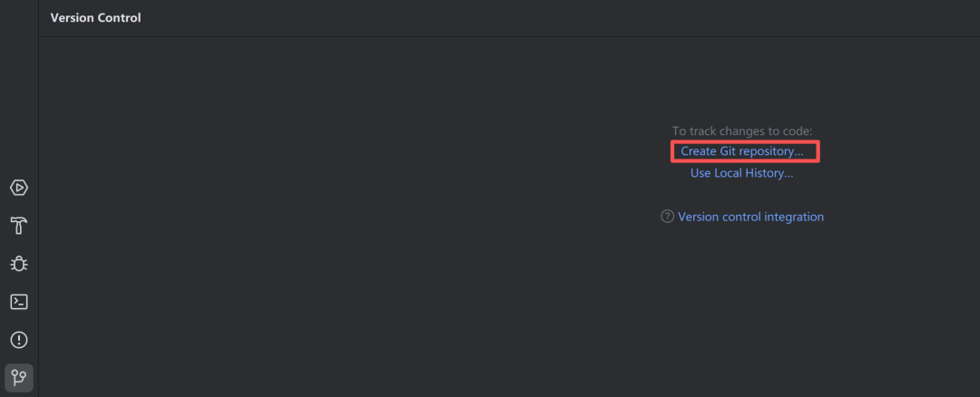Screen dimensions: 980x397
Task: Open the Problems exclamation icon
Action: pos(19,340)
